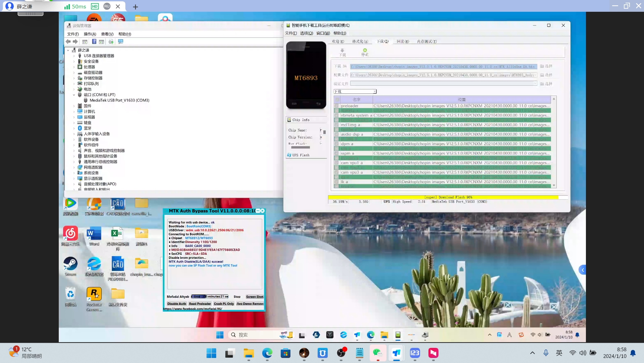The height and width of the screenshot is (363, 644).
Task: Expand the 显示适配器 node
Action: [74, 178]
